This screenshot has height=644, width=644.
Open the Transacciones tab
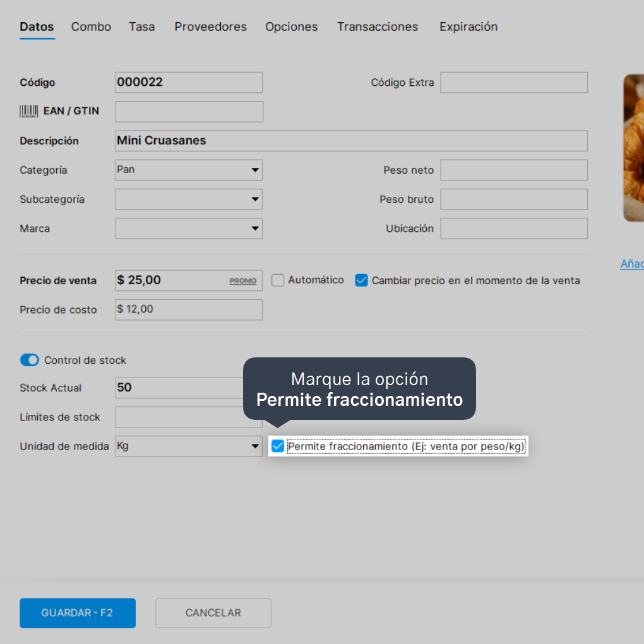pyautogui.click(x=378, y=27)
